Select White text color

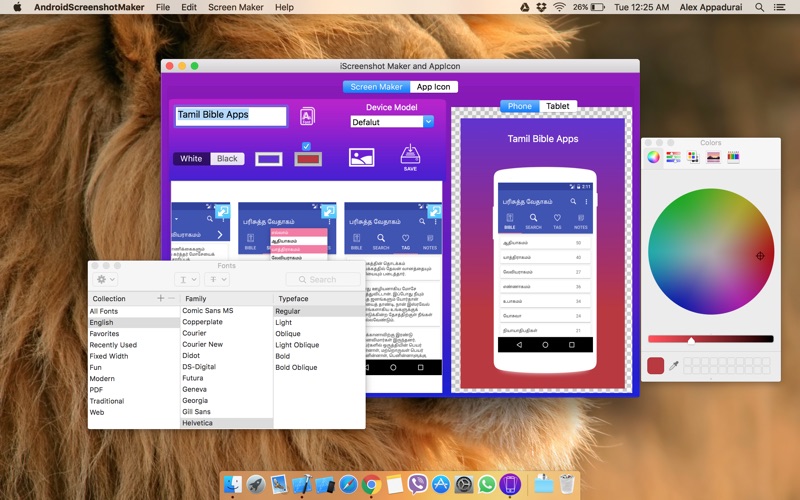[191, 159]
